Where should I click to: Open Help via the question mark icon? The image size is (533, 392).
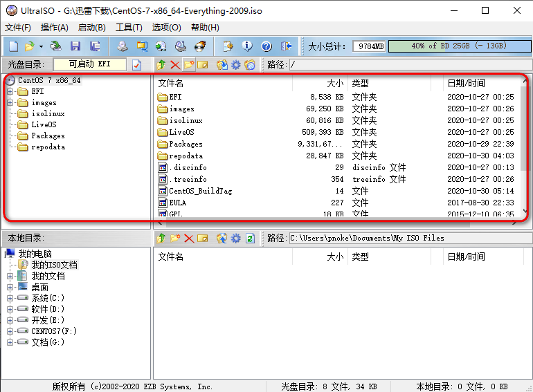pyautogui.click(x=266, y=46)
